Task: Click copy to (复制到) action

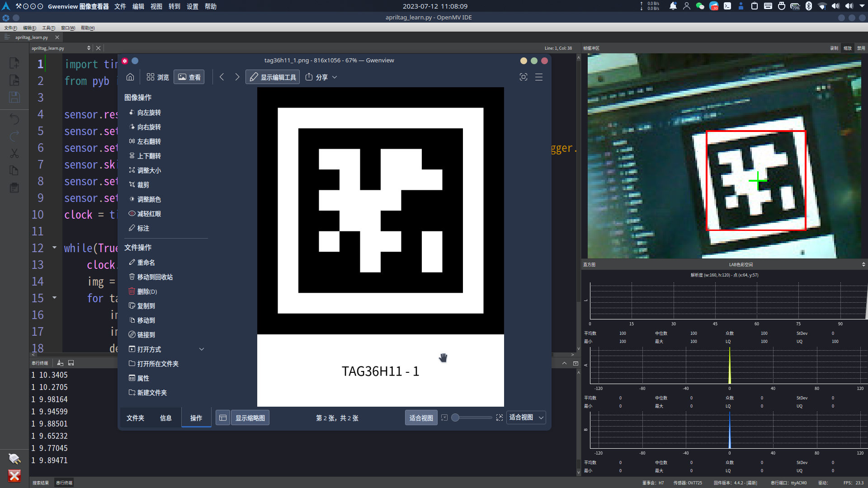Action: (142, 306)
